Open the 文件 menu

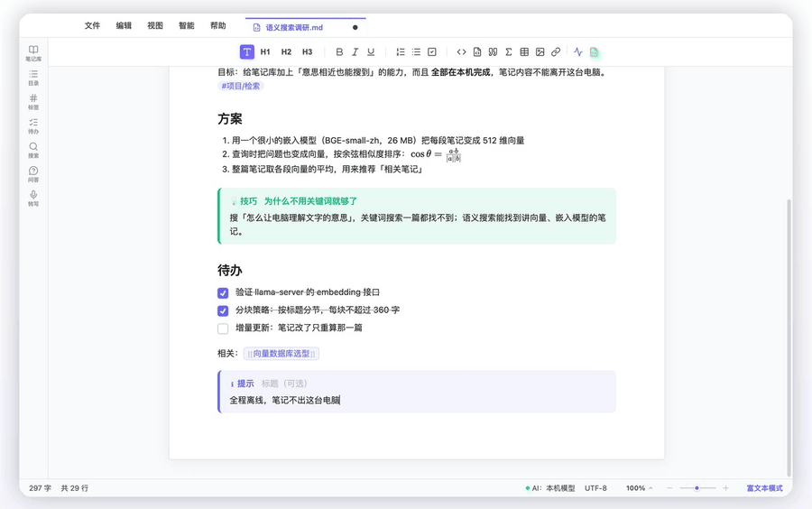pyautogui.click(x=92, y=25)
